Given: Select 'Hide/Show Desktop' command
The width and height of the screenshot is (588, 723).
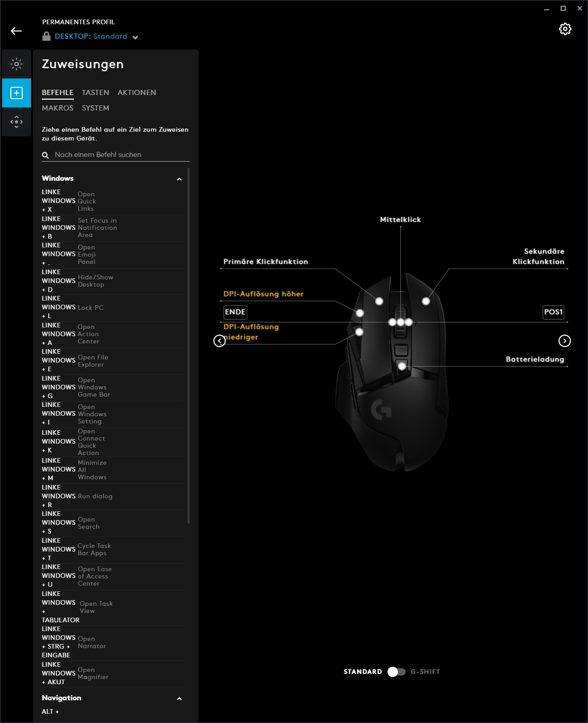Looking at the screenshot, I should [x=113, y=281].
